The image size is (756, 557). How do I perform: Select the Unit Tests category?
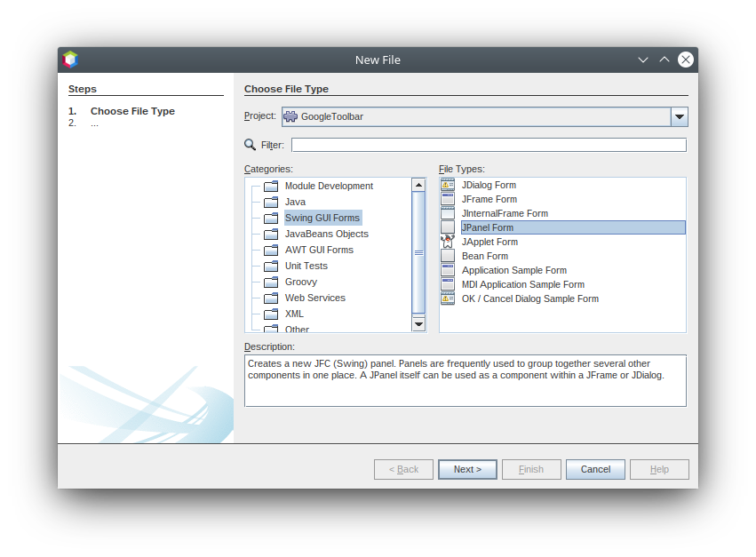click(306, 266)
